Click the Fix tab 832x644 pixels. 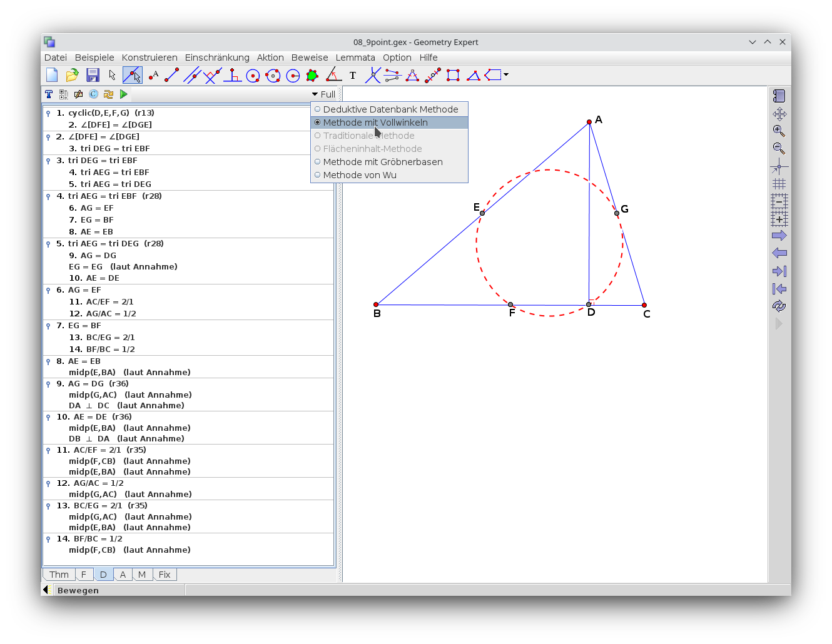165,575
